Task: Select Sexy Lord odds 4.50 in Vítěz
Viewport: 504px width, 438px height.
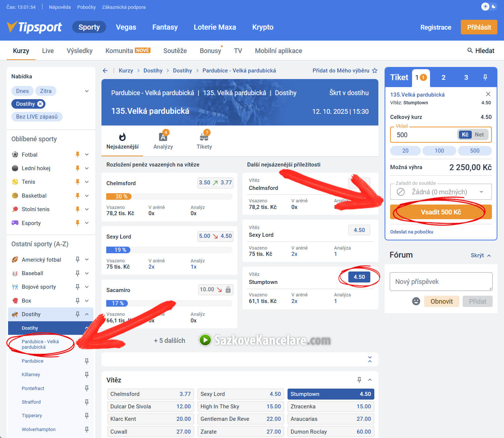Action: pyautogui.click(x=240, y=394)
